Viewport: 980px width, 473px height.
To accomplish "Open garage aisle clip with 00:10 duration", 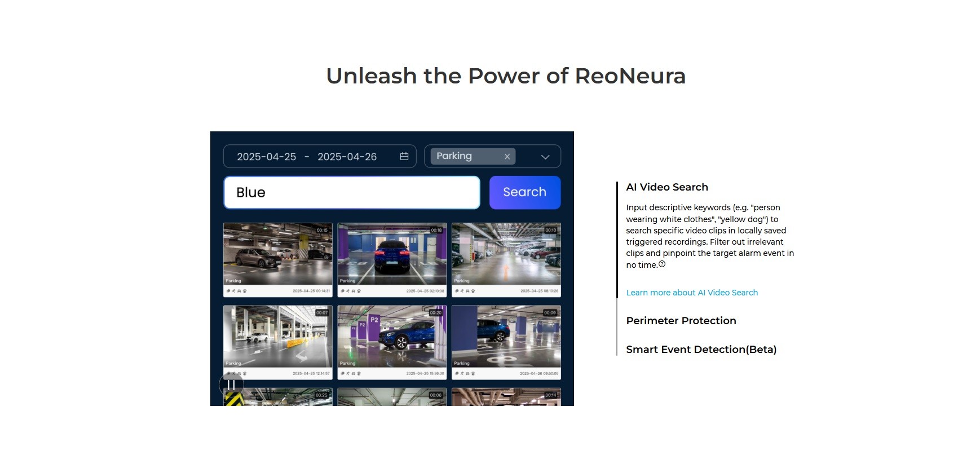I will (x=506, y=255).
